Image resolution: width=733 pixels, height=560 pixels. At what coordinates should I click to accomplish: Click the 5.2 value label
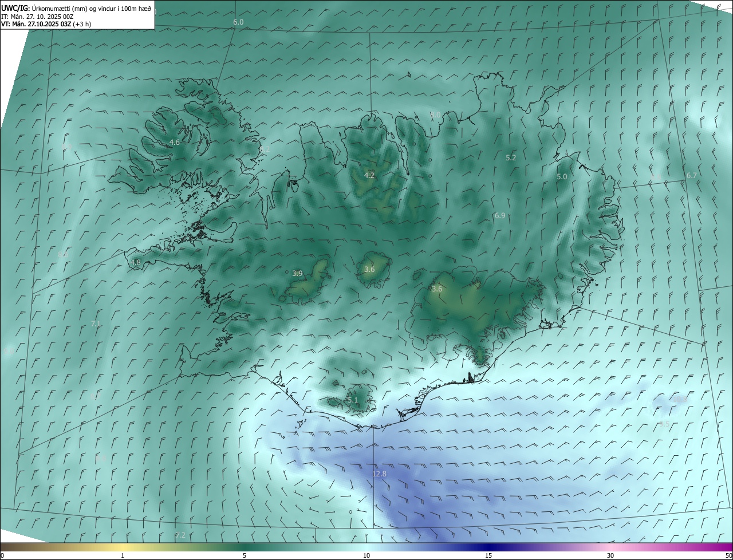[x=511, y=157]
